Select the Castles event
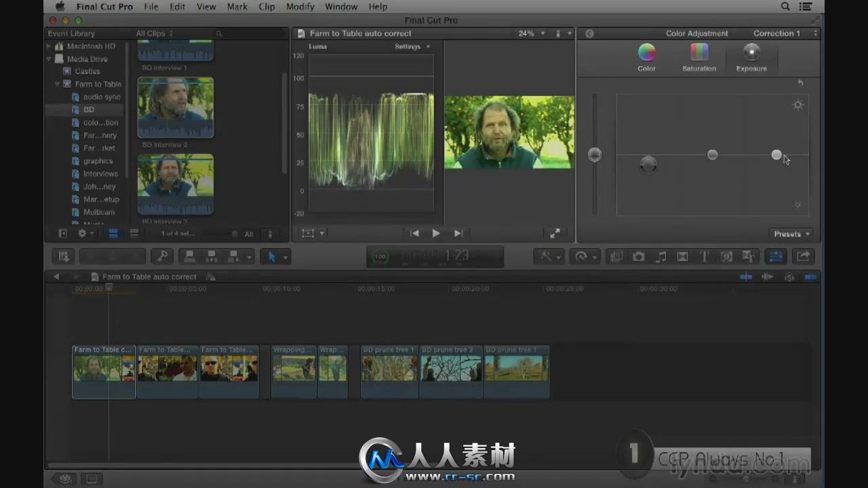Viewport: 868px width, 488px height. click(87, 71)
